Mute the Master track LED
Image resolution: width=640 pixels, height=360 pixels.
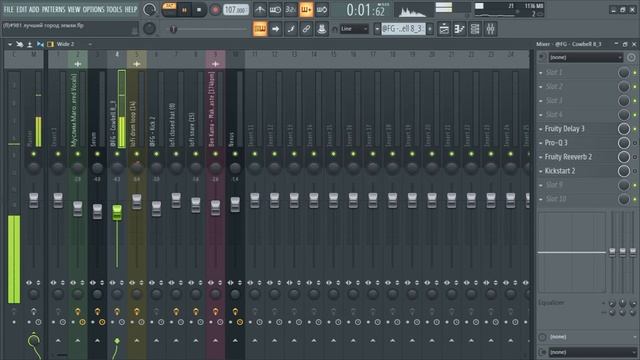tap(34, 154)
